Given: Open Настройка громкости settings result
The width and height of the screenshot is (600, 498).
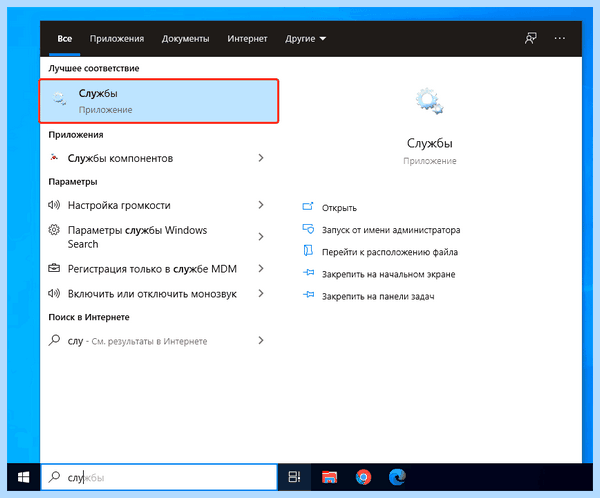Looking at the screenshot, I should tap(119, 205).
